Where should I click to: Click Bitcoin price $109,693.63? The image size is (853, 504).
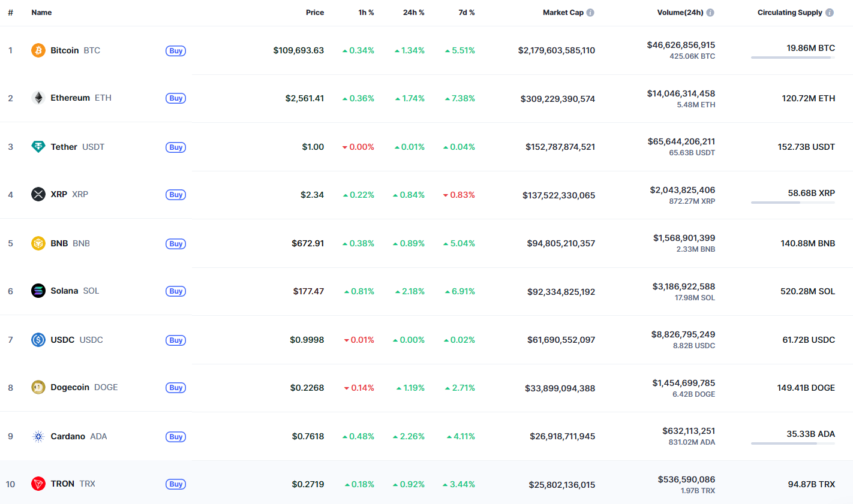point(299,50)
